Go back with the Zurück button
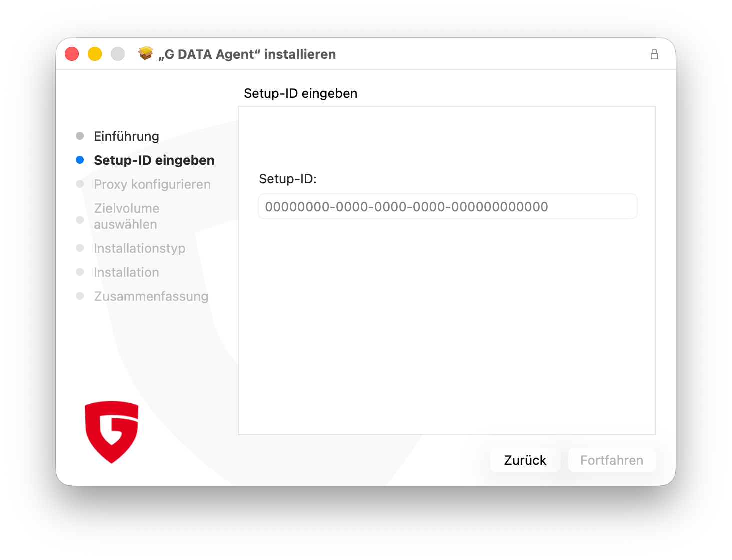Viewport: 732px width, 560px height. pos(525,460)
